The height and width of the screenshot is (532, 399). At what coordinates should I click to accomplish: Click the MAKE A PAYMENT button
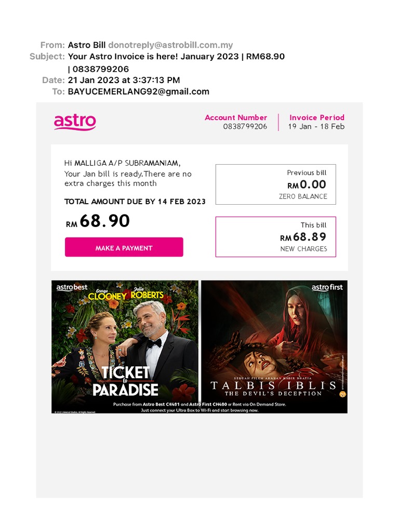[x=124, y=247]
